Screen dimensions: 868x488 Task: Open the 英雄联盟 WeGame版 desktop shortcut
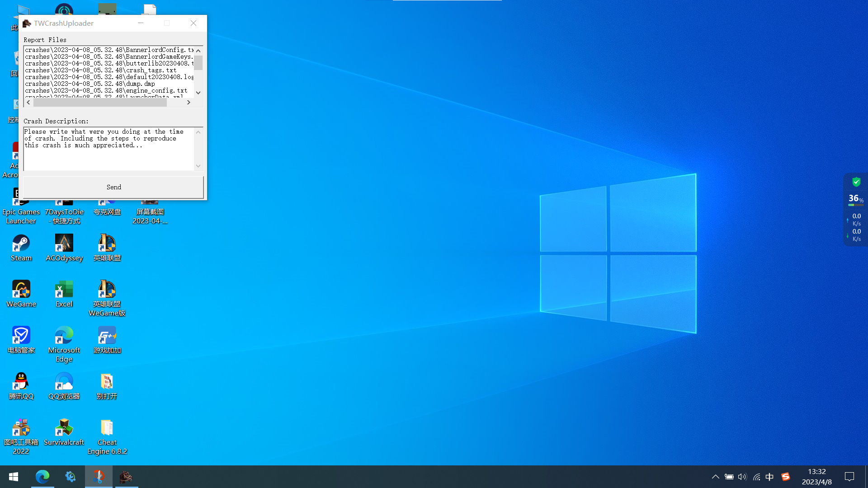click(x=107, y=298)
